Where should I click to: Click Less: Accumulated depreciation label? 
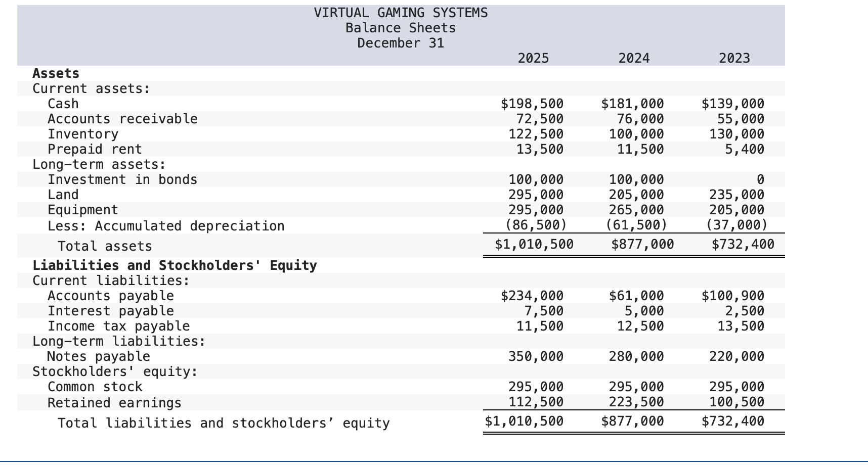166,226
